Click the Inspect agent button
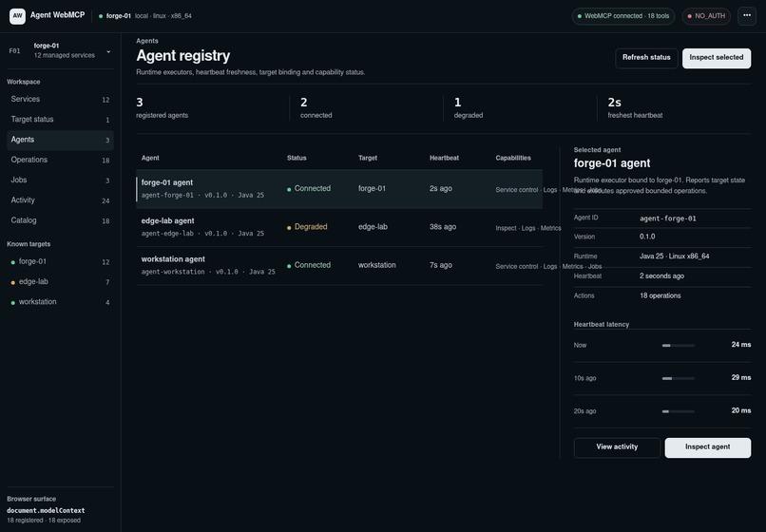This screenshot has height=532, width=766. (x=707, y=447)
